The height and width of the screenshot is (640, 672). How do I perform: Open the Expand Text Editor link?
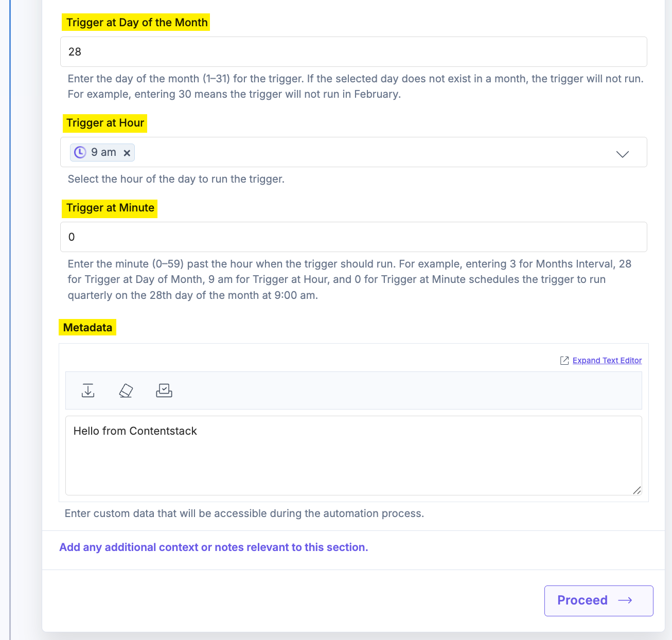pos(607,361)
